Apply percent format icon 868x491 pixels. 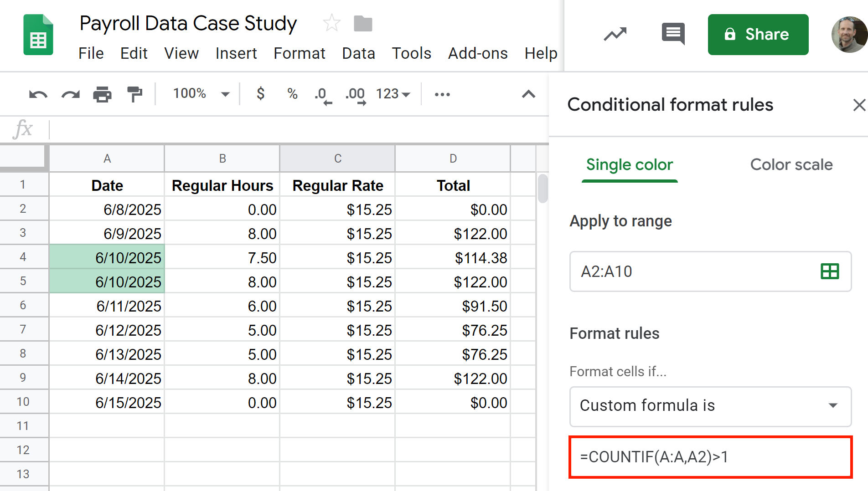tap(292, 94)
